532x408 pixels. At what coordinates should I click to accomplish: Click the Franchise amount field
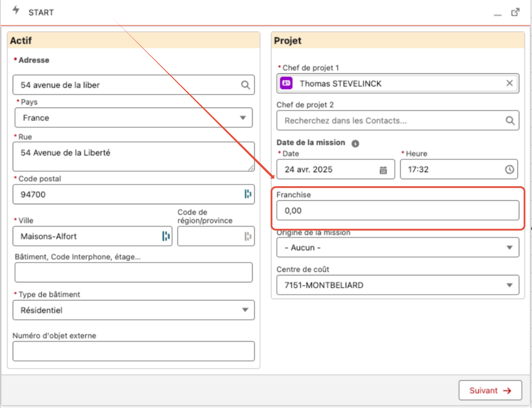click(x=398, y=210)
